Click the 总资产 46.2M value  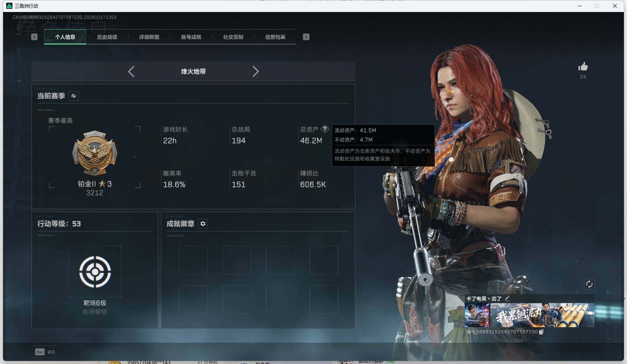(311, 141)
